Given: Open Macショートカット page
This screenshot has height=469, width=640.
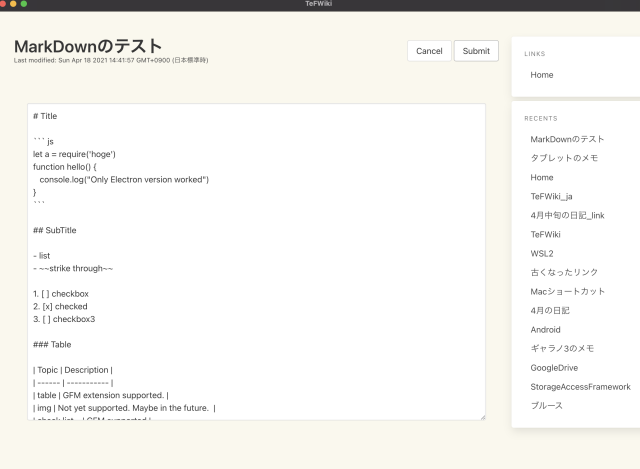Looking at the screenshot, I should pyautogui.click(x=567, y=291).
